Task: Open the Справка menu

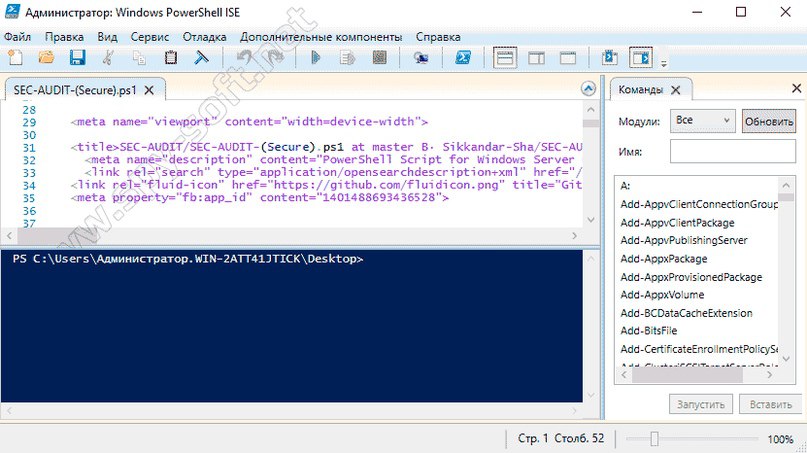Action: pos(438,37)
